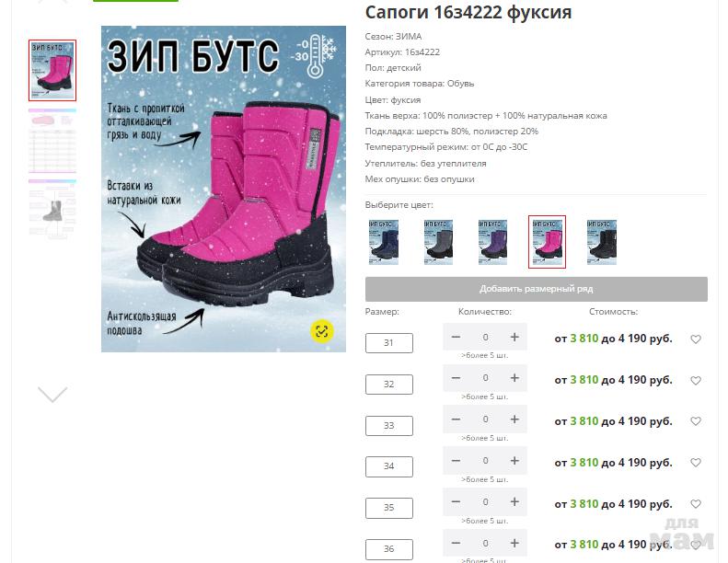Select the dark blue boot color
728x563 pixels.
pyautogui.click(x=384, y=242)
